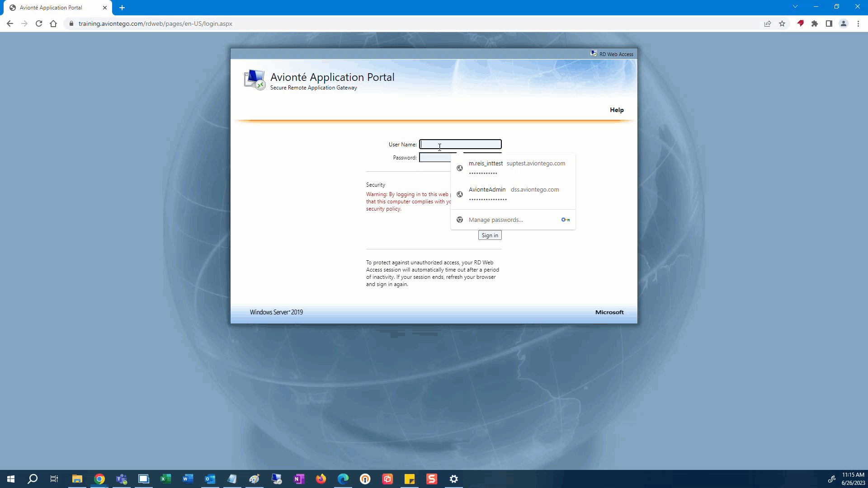Open Firefox from taskbar
Screen dimensions: 868x488
click(321, 479)
